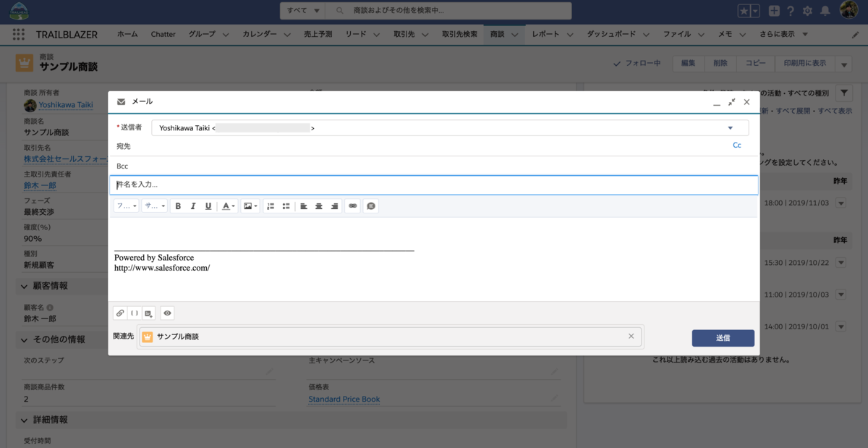868x448 pixels.
Task: Click the 印刷用に表示 button
Action: click(805, 64)
